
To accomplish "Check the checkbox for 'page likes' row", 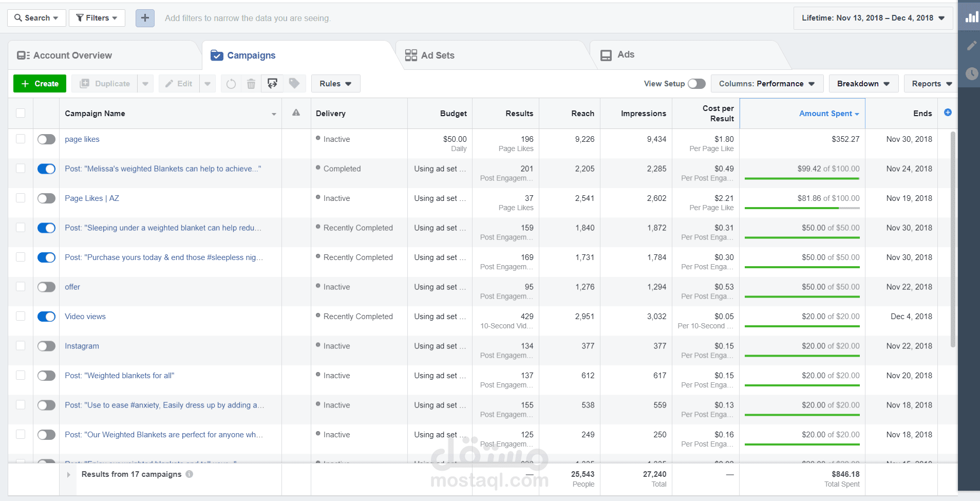I will pos(21,139).
